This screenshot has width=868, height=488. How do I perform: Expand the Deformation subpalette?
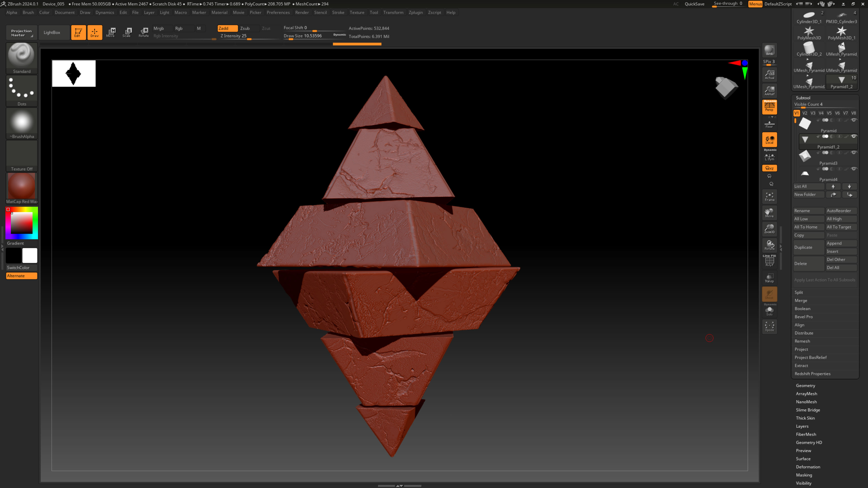tap(808, 467)
